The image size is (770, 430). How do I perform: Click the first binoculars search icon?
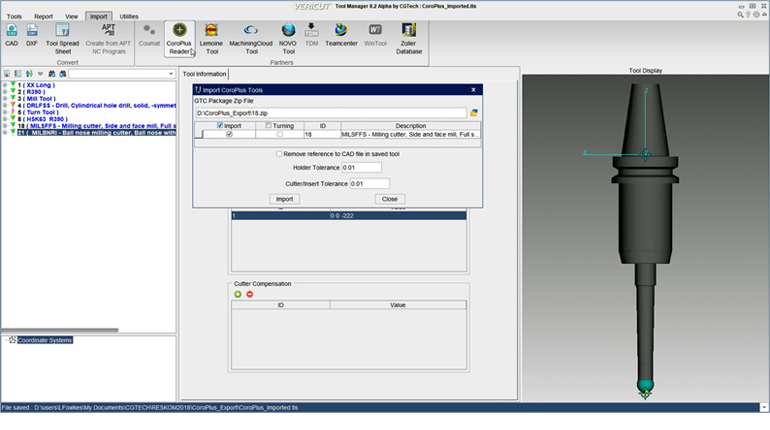click(52, 74)
